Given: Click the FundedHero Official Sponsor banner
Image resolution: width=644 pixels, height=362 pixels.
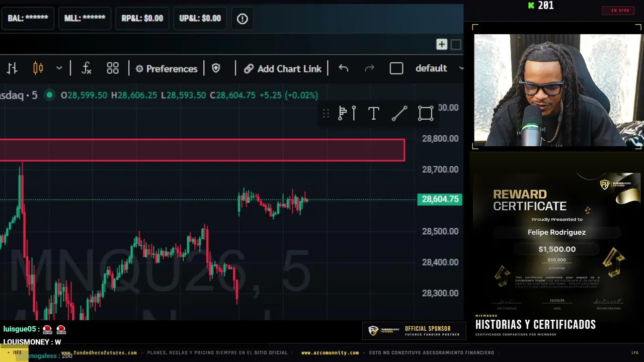Looking at the screenshot, I should [x=414, y=331].
